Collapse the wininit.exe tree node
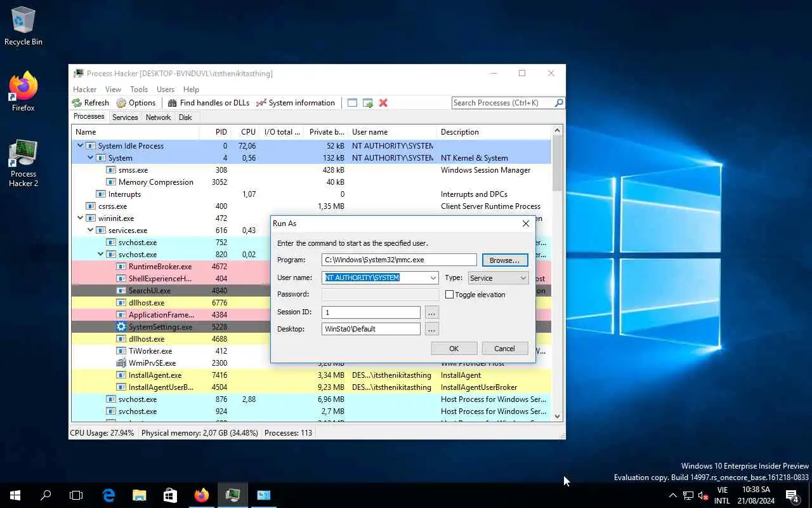The image size is (812, 508). [80, 218]
